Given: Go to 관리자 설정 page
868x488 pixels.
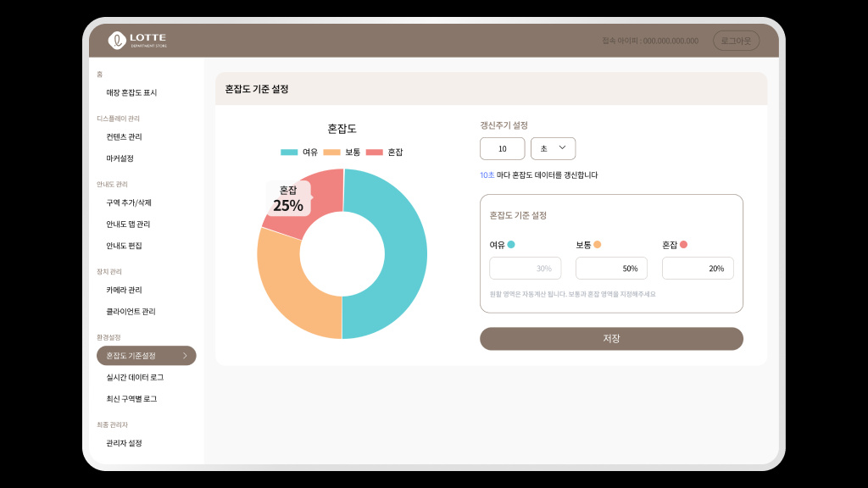Looking at the screenshot, I should pyautogui.click(x=124, y=443).
